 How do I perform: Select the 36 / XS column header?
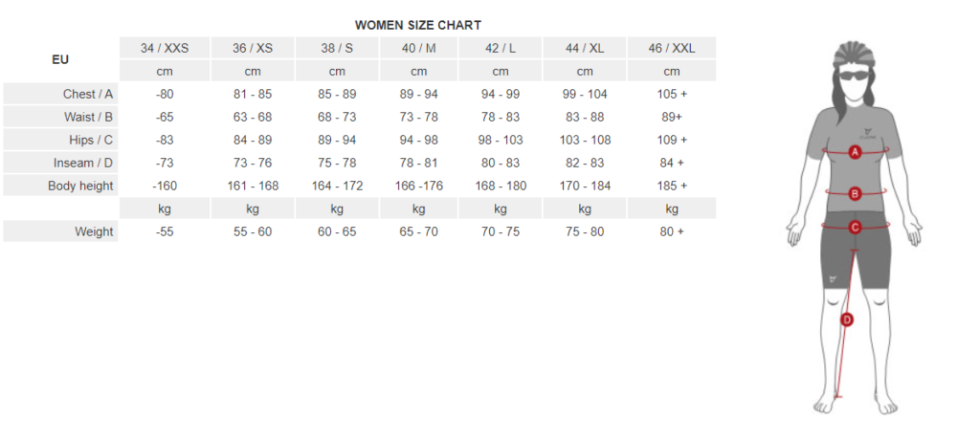(x=253, y=48)
